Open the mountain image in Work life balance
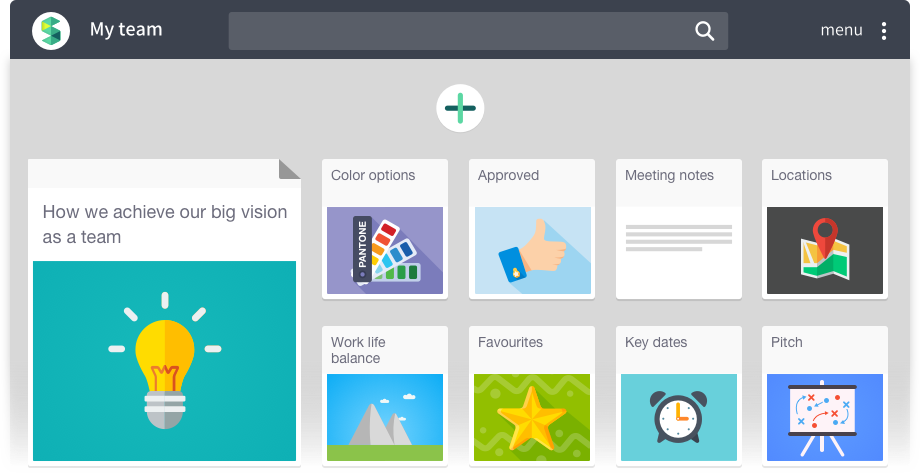Viewport: 920px width, 473px height. [385, 417]
